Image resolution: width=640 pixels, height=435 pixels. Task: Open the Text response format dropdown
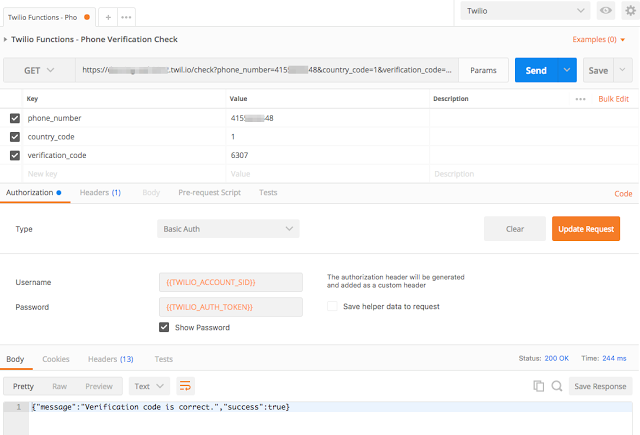149,386
